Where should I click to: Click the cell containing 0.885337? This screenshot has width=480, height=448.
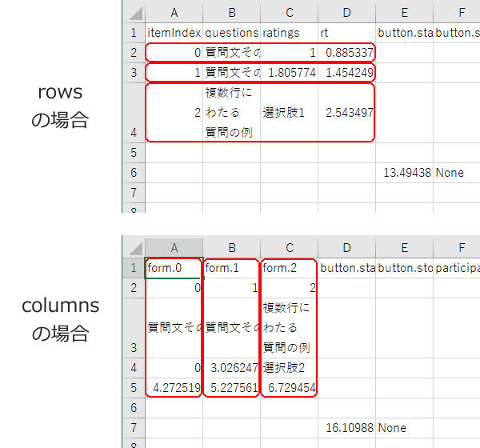(x=347, y=53)
